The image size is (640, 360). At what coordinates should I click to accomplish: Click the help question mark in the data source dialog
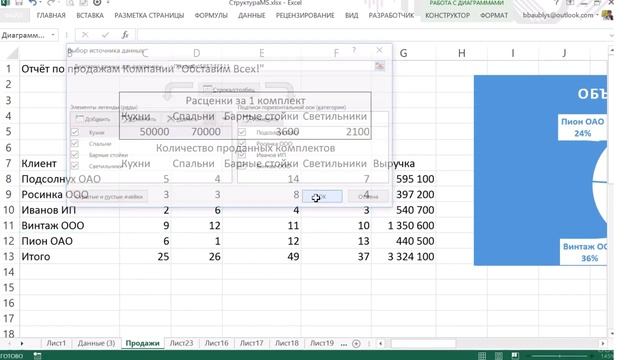pos(354,50)
